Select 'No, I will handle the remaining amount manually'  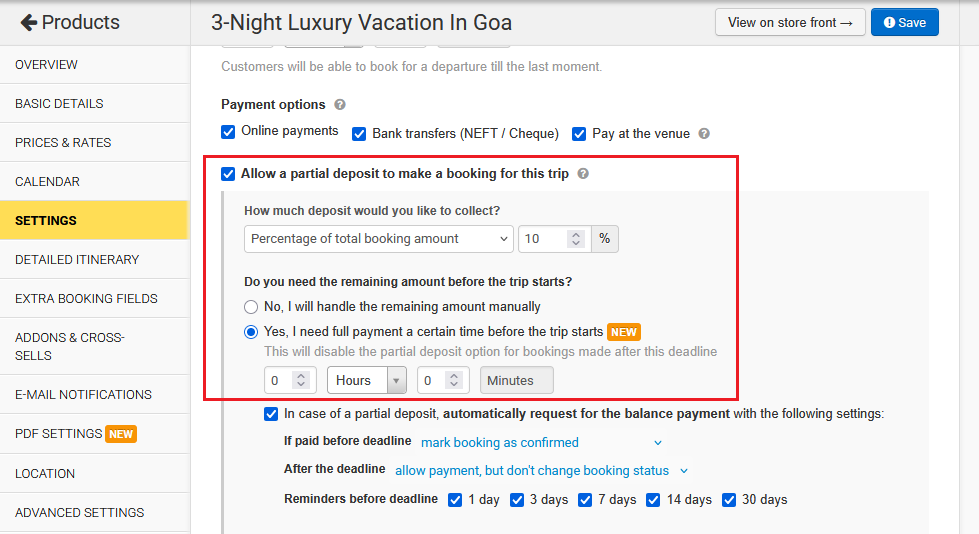251,307
